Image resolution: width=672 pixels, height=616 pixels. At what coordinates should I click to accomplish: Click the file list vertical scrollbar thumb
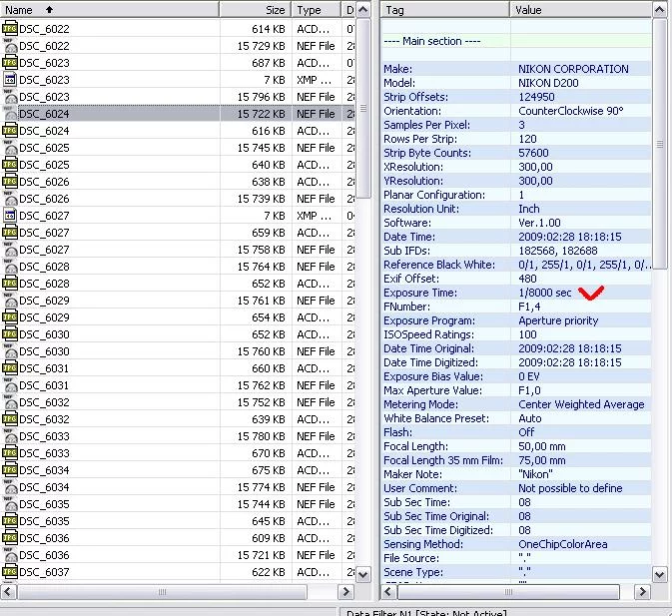(363, 109)
